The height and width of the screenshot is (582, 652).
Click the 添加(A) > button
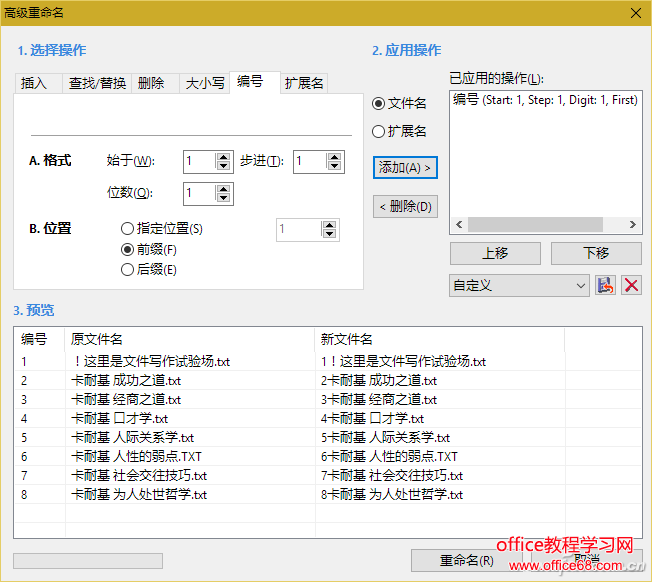pos(405,168)
